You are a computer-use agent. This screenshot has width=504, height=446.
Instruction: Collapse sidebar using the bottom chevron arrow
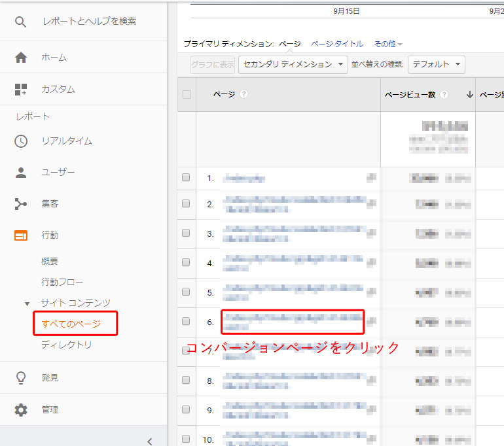149,441
